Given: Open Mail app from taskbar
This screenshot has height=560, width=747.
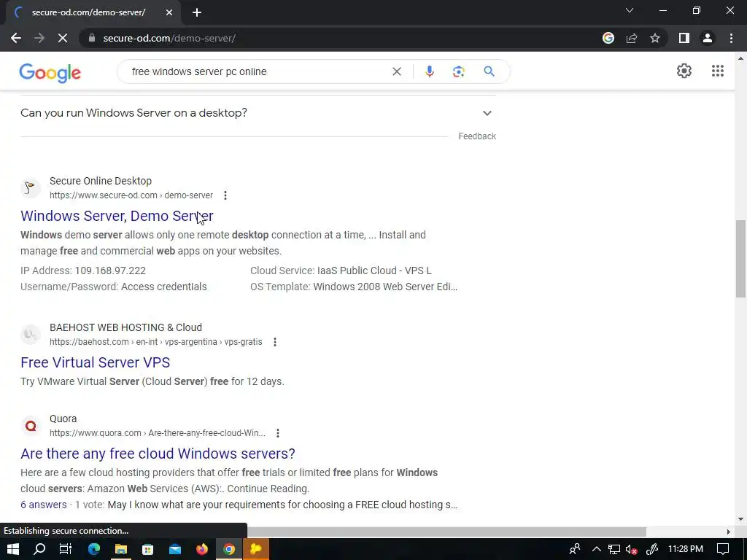Looking at the screenshot, I should [x=175, y=549].
